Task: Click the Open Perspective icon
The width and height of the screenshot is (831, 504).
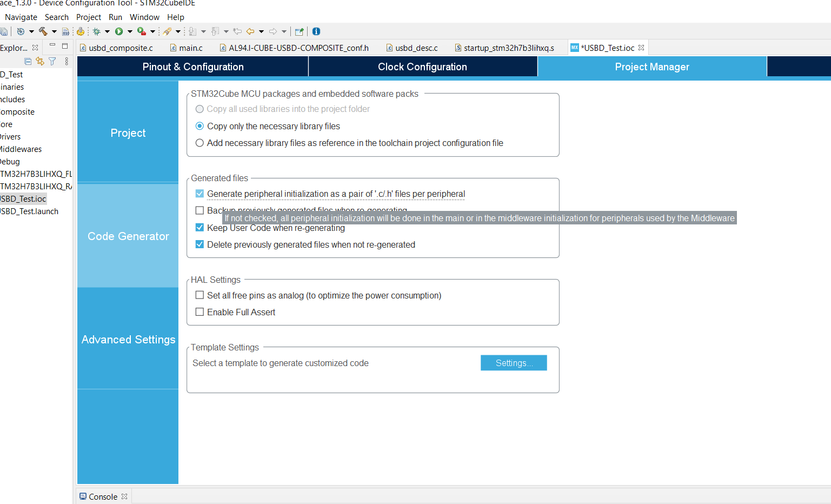Action: (x=299, y=31)
